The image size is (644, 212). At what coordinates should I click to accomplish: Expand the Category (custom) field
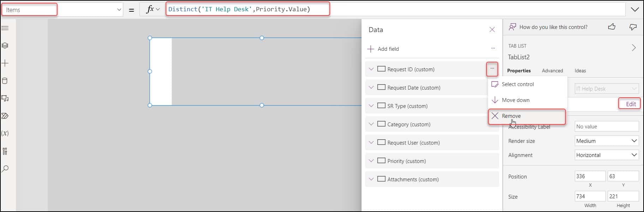point(371,124)
